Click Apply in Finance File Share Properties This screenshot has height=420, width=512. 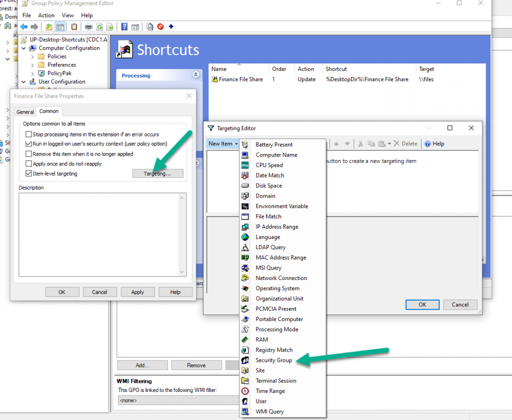coord(137,291)
